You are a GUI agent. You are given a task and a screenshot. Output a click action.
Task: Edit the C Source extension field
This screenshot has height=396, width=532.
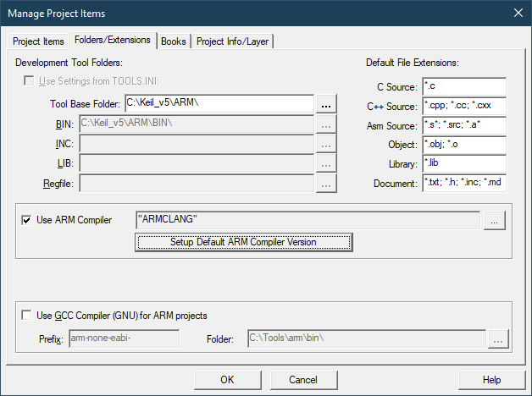[x=463, y=87]
